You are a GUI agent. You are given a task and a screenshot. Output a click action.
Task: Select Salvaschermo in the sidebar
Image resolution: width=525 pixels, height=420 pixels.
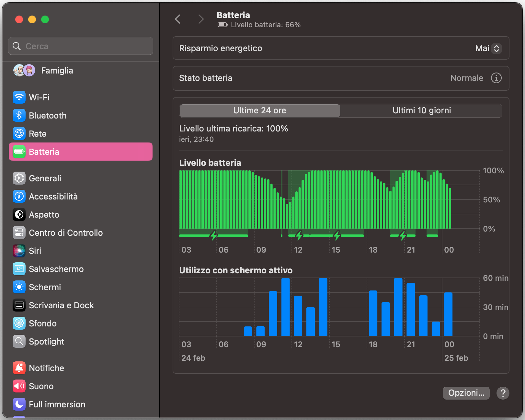point(56,269)
